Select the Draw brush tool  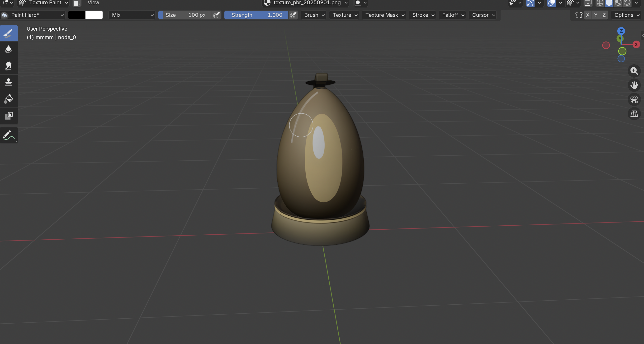pos(9,33)
